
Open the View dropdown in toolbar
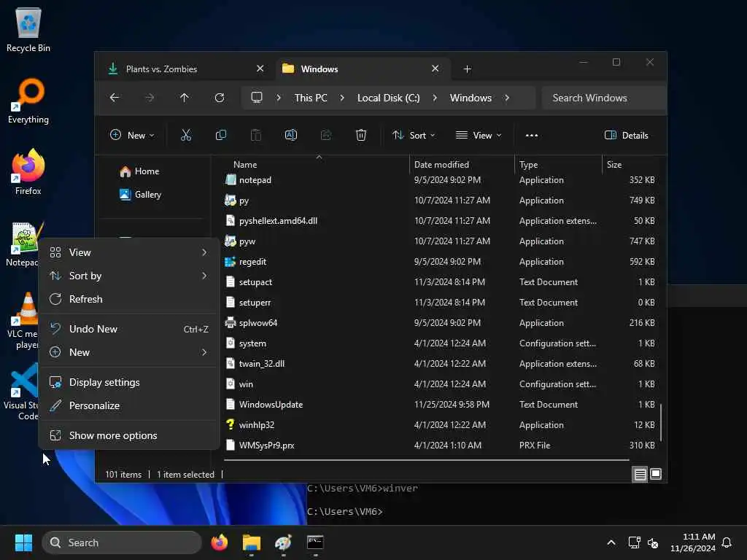click(479, 135)
